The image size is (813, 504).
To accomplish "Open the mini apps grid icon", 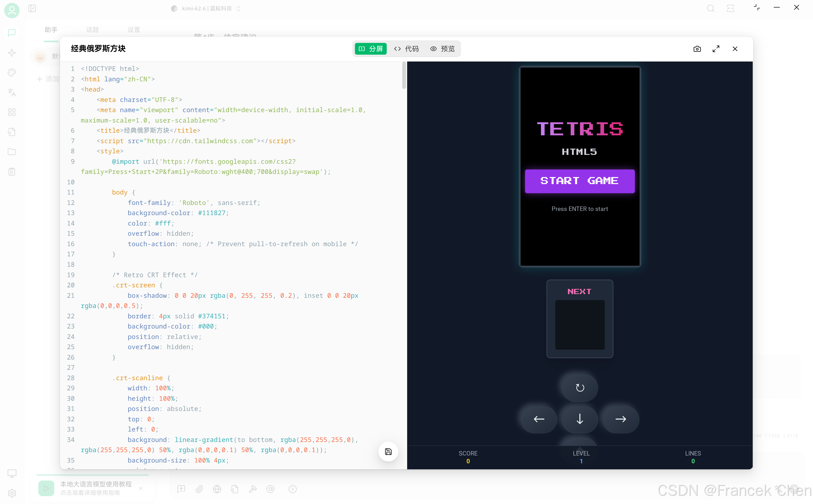I will [x=12, y=112].
